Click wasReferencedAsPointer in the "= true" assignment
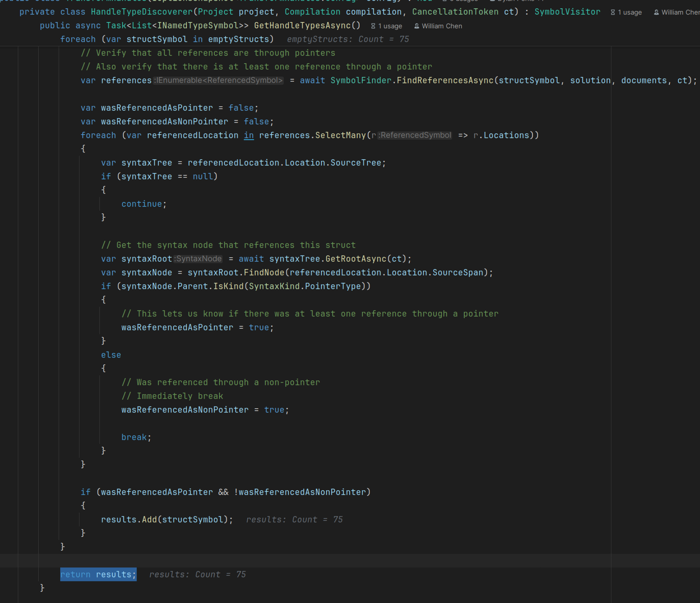The image size is (700, 603). pos(177,328)
